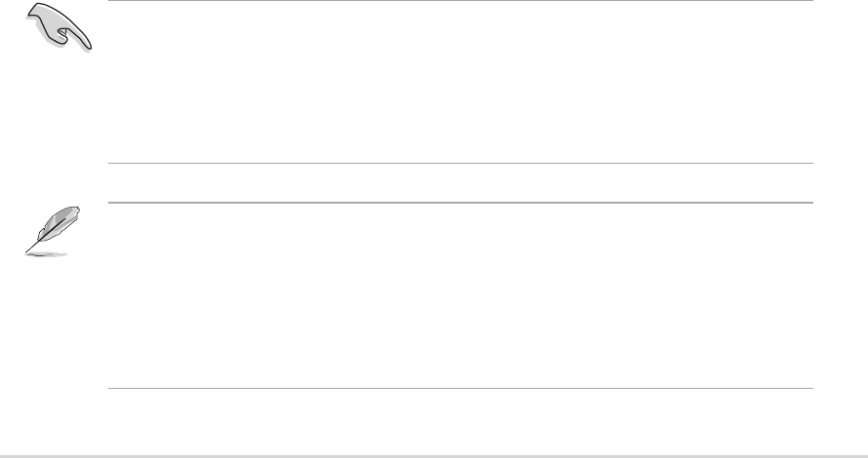
Task: Click the blank area beside the hand icon
Action: coord(458,82)
